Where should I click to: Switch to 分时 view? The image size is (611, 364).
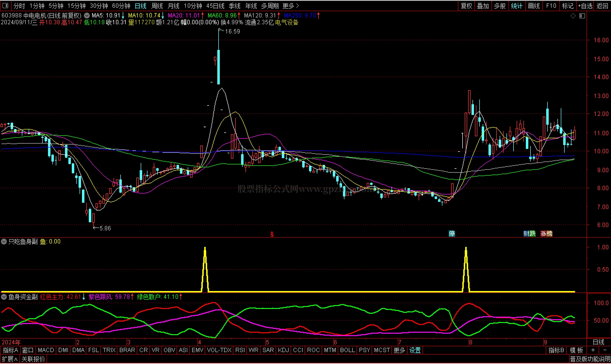point(19,6)
